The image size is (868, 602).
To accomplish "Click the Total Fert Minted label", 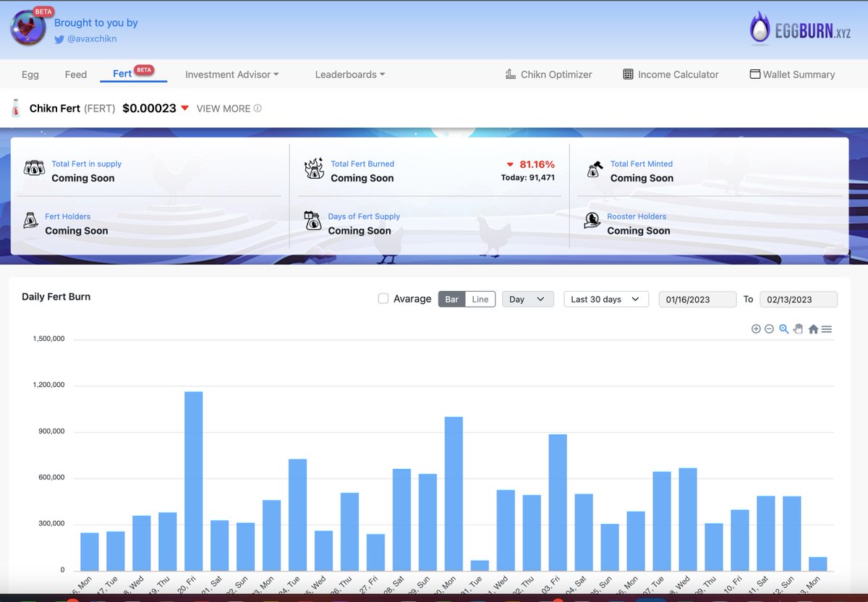I will pyautogui.click(x=642, y=164).
